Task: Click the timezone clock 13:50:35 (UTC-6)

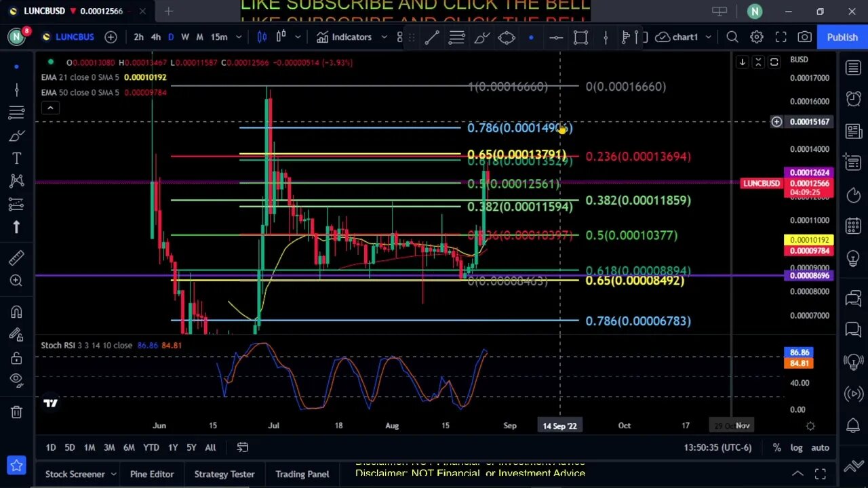Action: coord(719,447)
